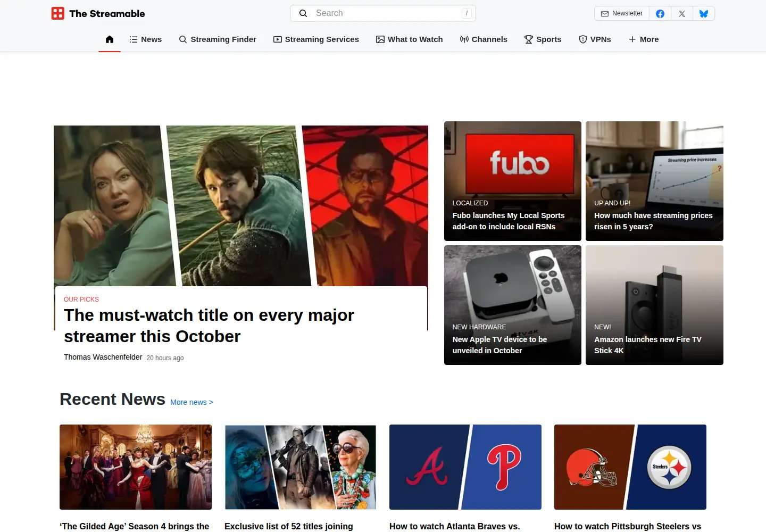Image resolution: width=766 pixels, height=532 pixels.
Task: Open the Channels menu item
Action: click(484, 39)
